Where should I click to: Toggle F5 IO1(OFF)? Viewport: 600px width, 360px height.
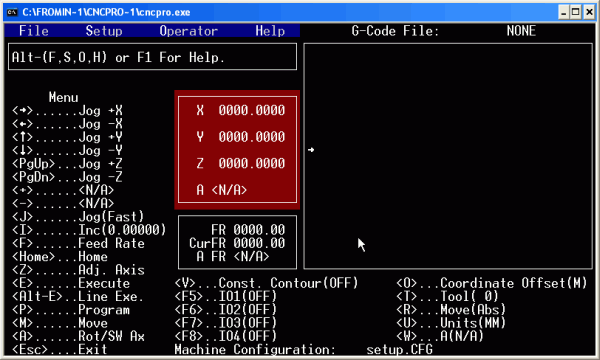[226, 296]
